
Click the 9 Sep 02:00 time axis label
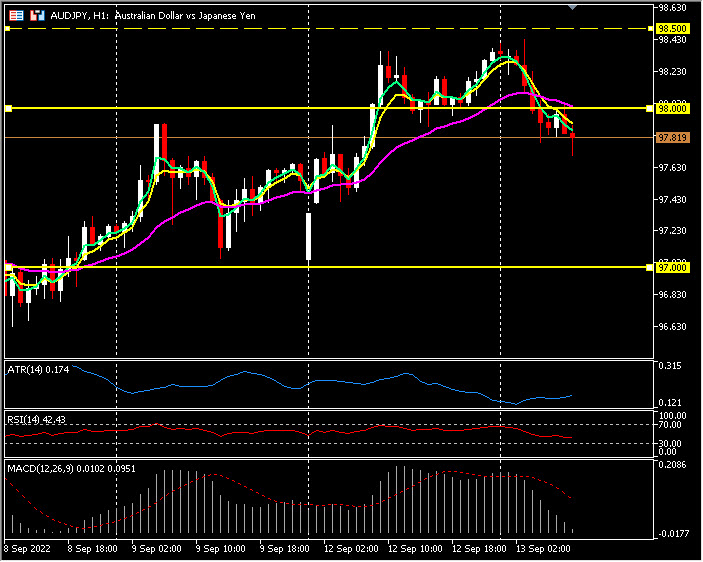157,549
